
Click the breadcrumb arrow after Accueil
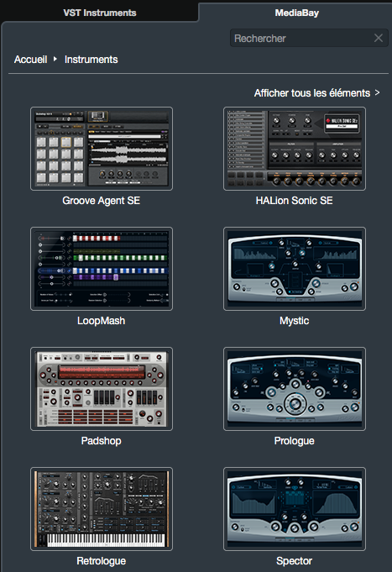click(55, 59)
